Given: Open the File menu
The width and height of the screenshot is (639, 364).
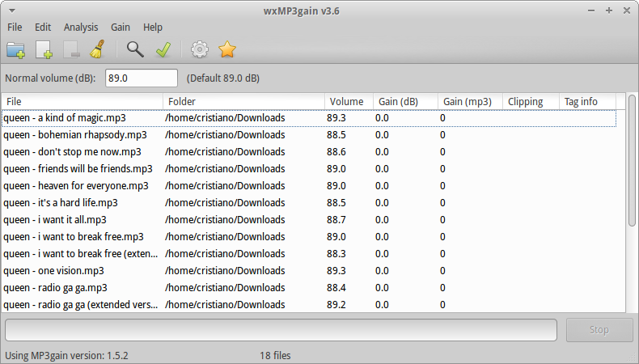Looking at the screenshot, I should (15, 28).
